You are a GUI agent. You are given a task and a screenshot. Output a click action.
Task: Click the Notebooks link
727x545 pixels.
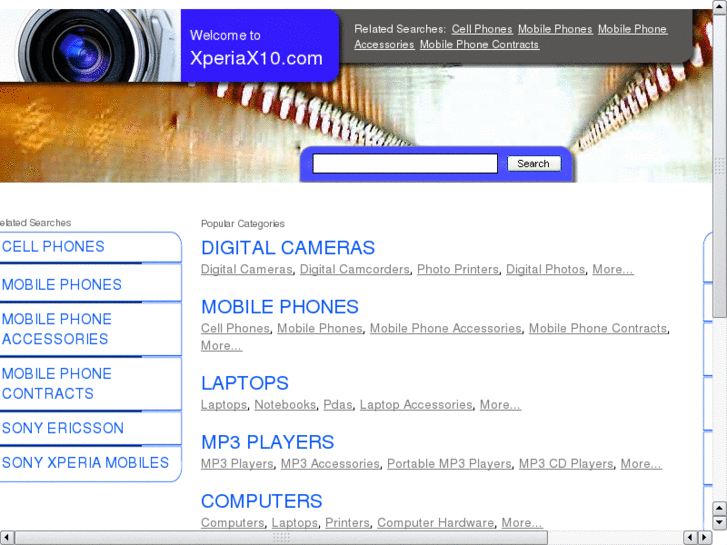(x=285, y=405)
